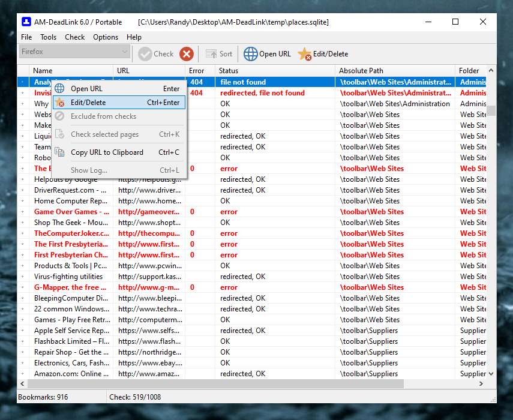Click the red stop check icon
Screen dimensions: 513x420
click(x=187, y=54)
